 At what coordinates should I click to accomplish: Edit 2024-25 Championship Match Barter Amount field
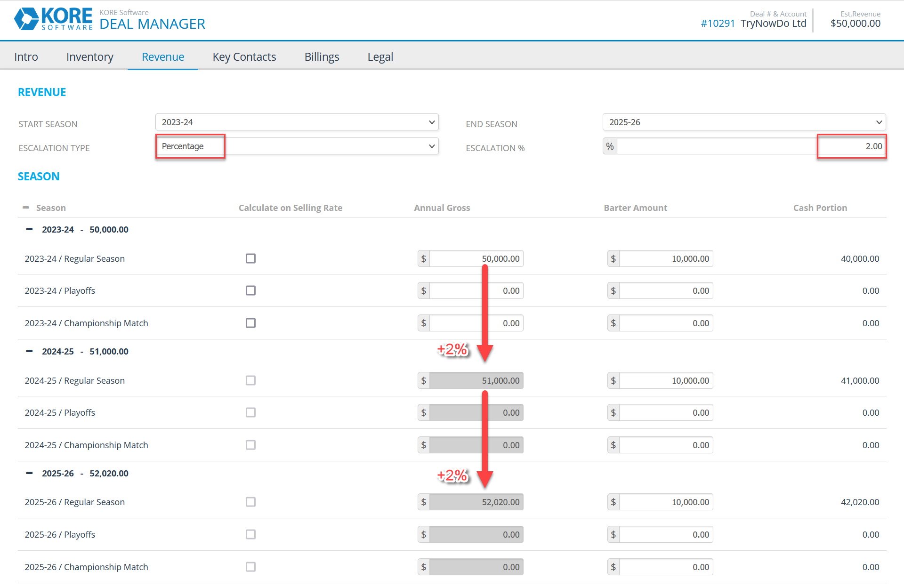click(666, 445)
